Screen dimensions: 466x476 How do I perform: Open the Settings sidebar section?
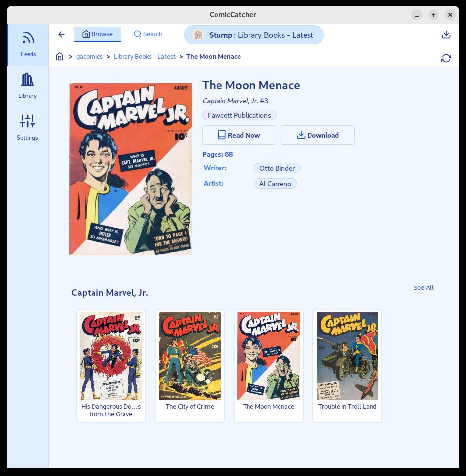point(28,128)
